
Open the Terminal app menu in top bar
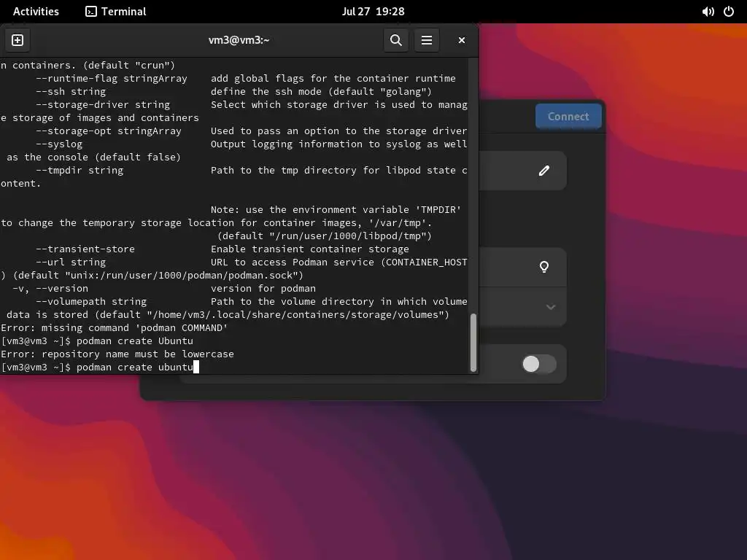click(x=116, y=12)
